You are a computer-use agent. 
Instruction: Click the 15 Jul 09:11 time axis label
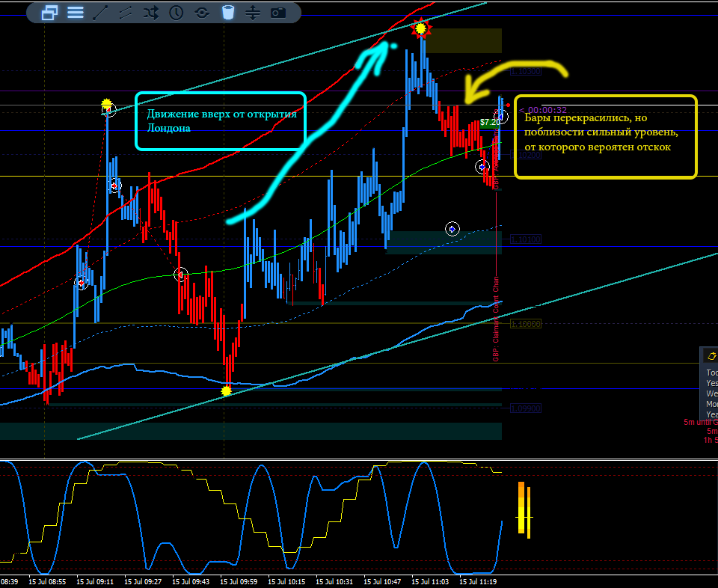pos(95,582)
